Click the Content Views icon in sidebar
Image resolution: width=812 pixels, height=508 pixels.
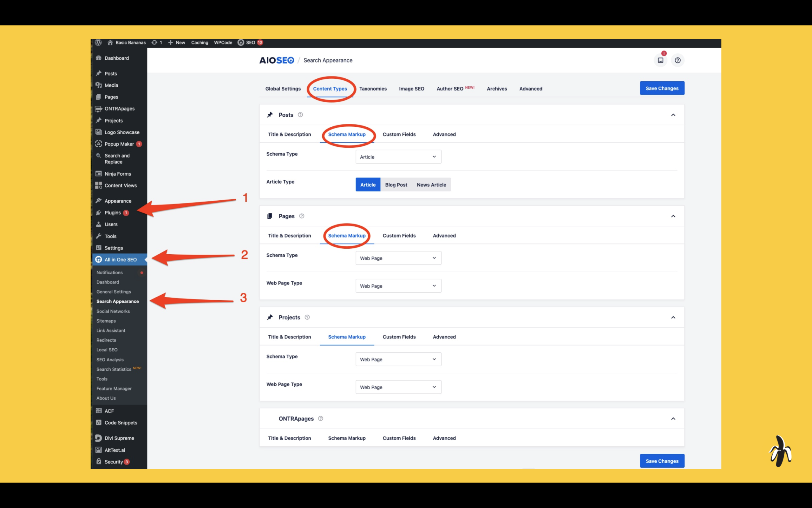coord(99,185)
